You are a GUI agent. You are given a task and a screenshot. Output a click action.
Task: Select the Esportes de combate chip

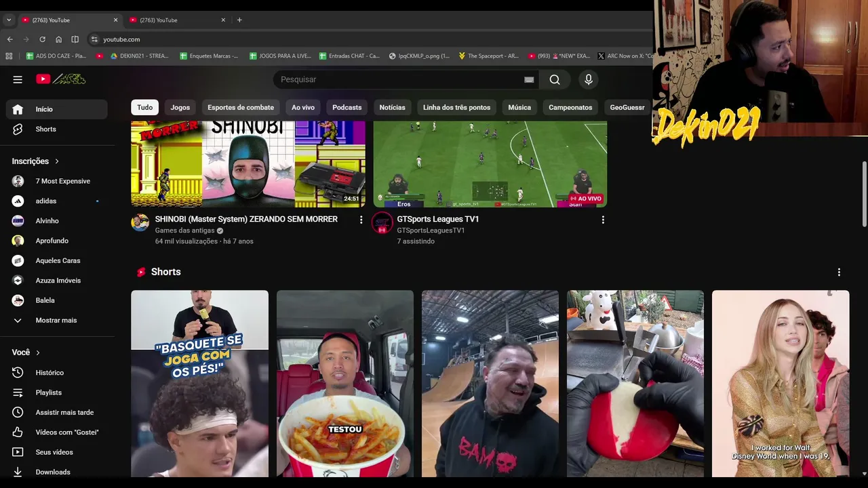tap(241, 107)
